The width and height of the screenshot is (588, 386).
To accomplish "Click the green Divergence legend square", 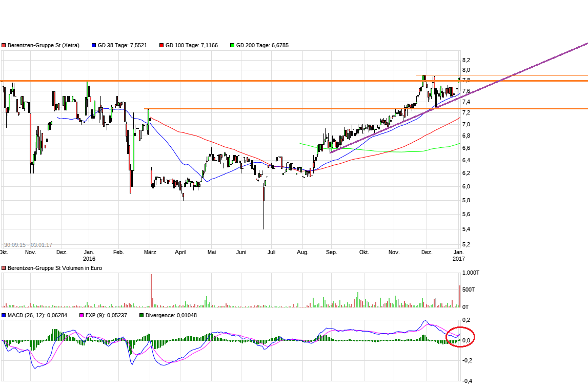I will click(141, 315).
